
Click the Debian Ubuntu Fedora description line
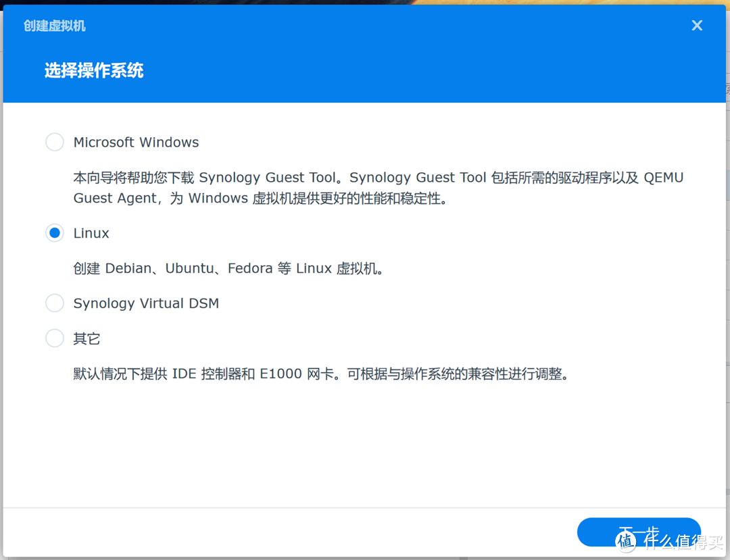230,268
